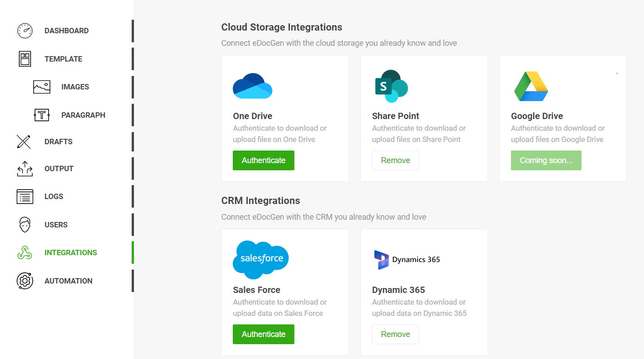Click the Google Drive Coming soon button
The height and width of the screenshot is (359, 644).
546,160
